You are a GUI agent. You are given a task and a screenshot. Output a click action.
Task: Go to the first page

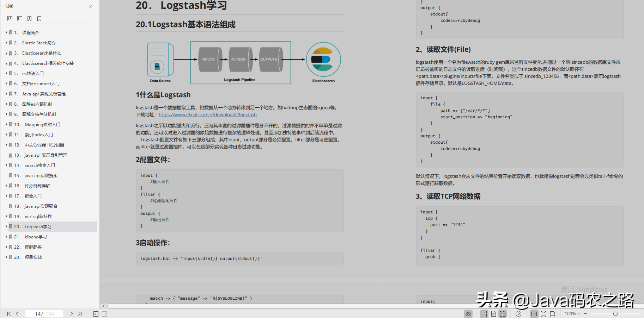pyautogui.click(x=9, y=314)
